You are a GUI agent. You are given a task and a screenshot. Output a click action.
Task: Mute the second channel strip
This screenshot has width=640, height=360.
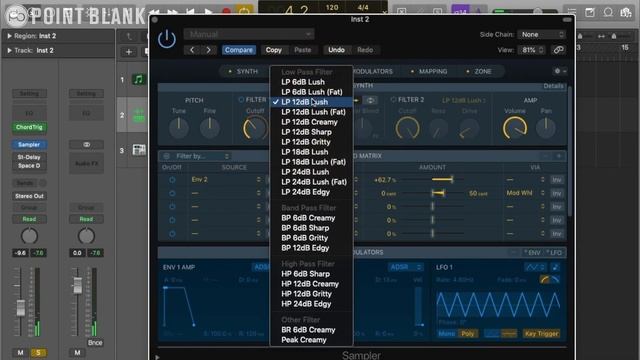click(77, 353)
